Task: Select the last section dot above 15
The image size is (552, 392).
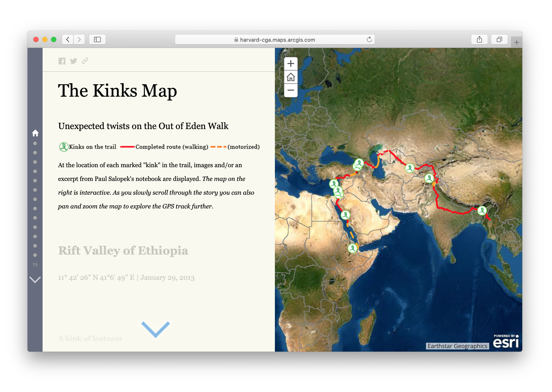Action: pyautogui.click(x=35, y=255)
